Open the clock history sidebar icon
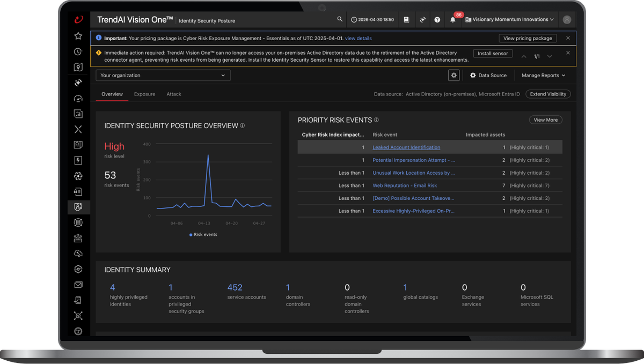 pyautogui.click(x=78, y=51)
